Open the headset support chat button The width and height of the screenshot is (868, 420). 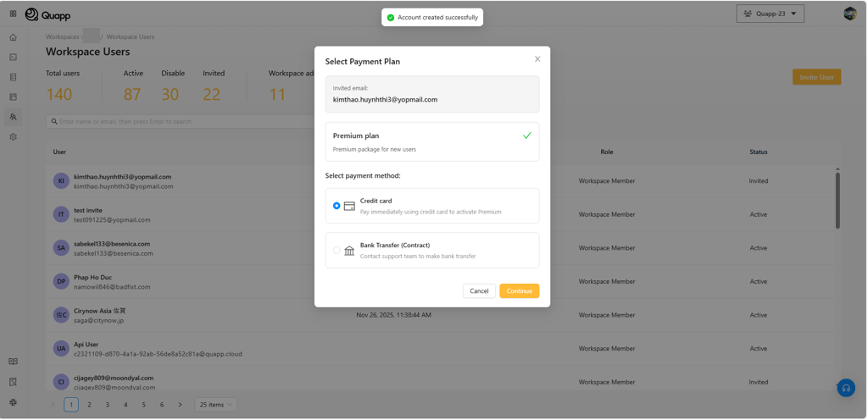pyautogui.click(x=846, y=388)
